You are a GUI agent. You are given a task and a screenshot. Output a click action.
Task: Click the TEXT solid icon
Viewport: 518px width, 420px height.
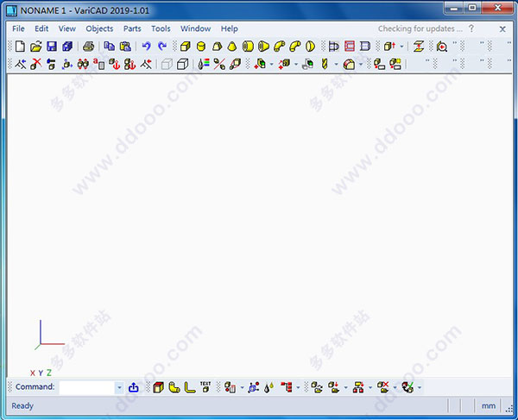pyautogui.click(x=205, y=387)
